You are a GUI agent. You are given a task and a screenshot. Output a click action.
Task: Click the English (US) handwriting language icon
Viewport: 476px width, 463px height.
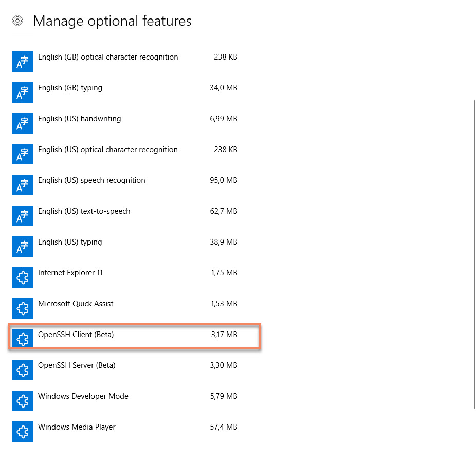click(x=23, y=123)
